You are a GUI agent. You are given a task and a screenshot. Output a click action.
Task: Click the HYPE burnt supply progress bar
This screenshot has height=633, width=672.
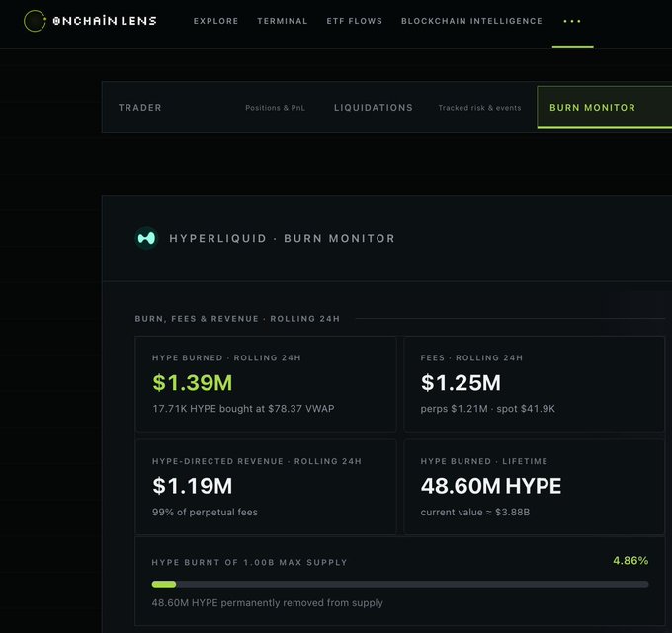[400, 585]
